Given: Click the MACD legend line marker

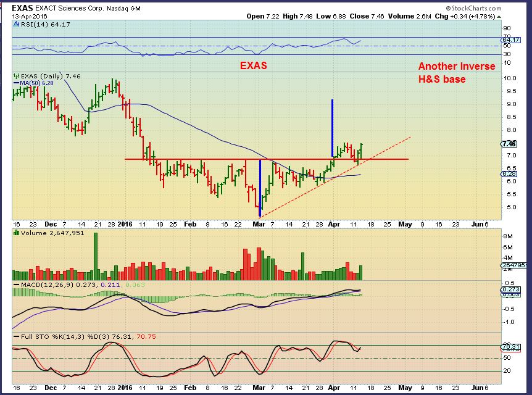Looking at the screenshot, I should coord(16,285).
